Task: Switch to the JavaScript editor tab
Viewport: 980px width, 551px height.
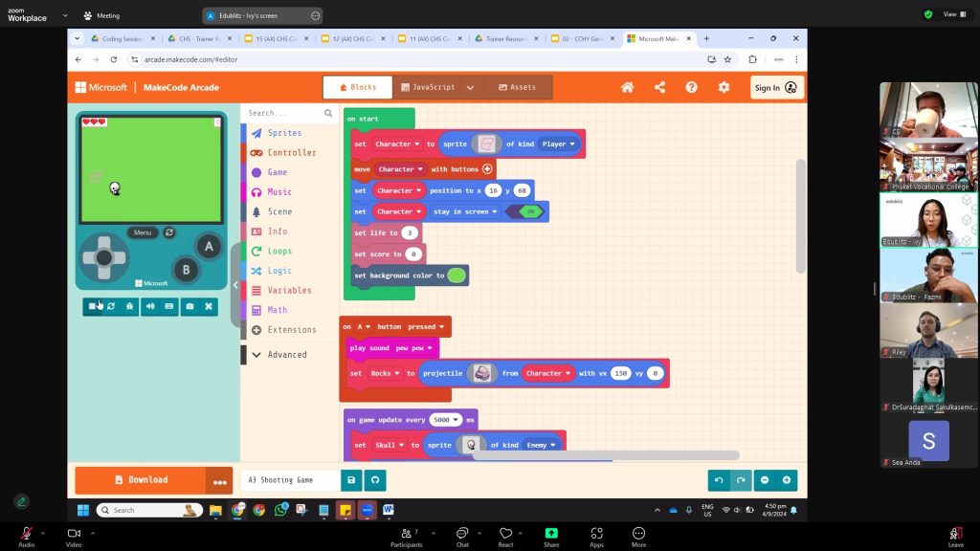Action: click(428, 87)
